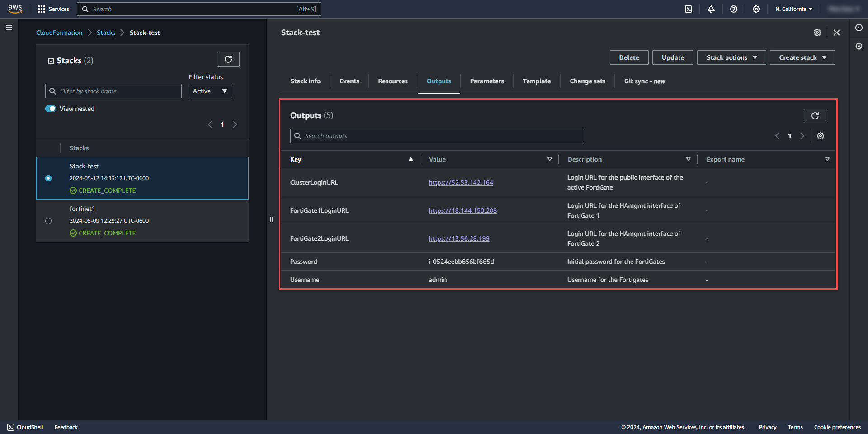Open the info panel icon on right edge
The image size is (868, 434).
[859, 28]
